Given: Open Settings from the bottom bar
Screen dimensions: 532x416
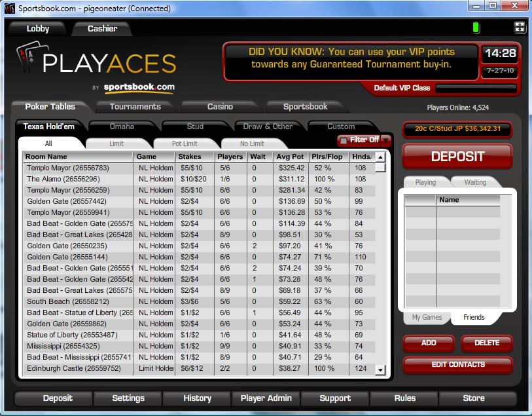Looking at the screenshot, I should pos(128,398).
